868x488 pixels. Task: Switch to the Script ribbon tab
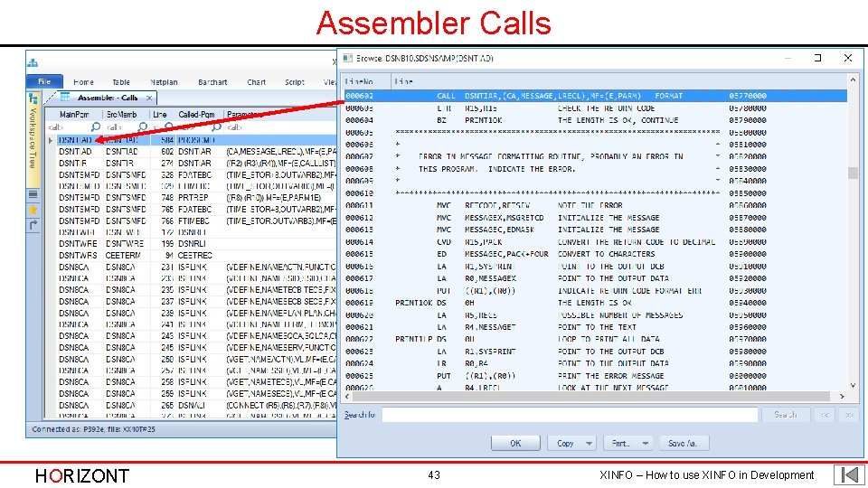pos(295,82)
